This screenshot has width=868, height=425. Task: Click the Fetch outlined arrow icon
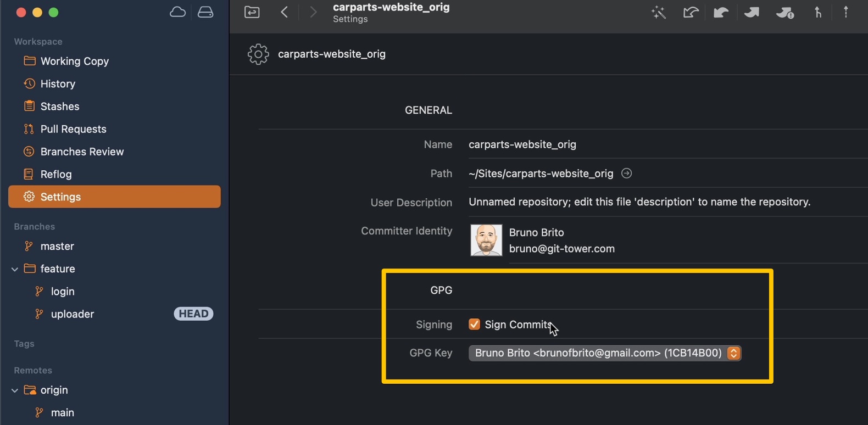pos(691,13)
